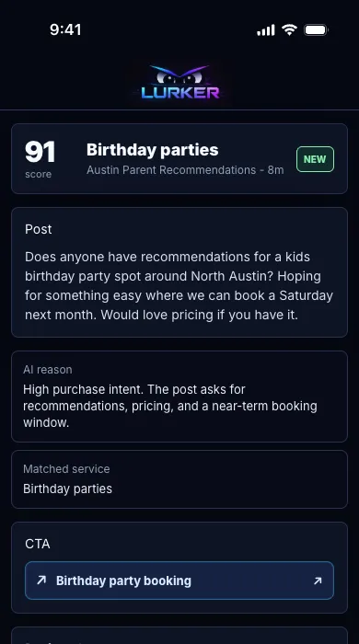Click the Birthday parties title heading
This screenshot has width=359, height=644.
153,150
